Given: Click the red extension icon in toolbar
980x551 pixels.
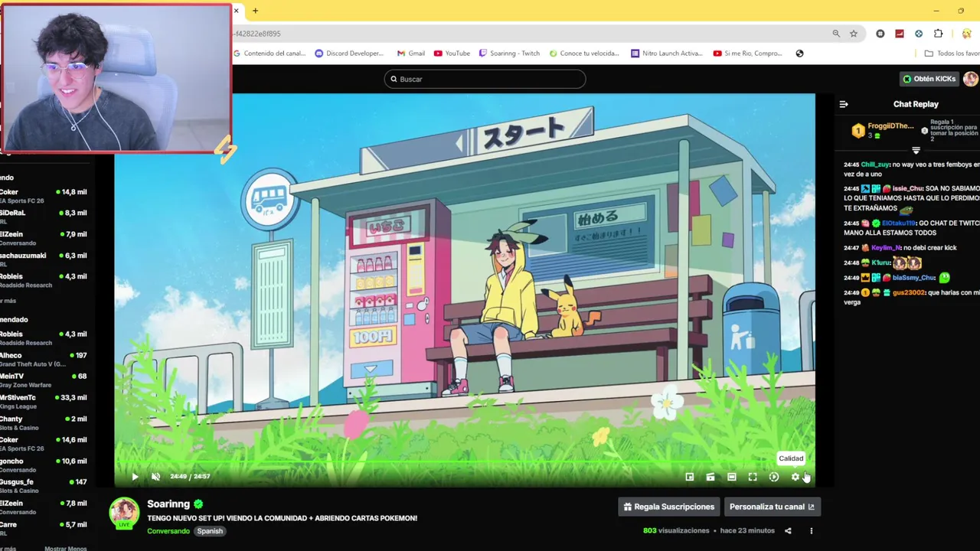Looking at the screenshot, I should click(900, 34).
